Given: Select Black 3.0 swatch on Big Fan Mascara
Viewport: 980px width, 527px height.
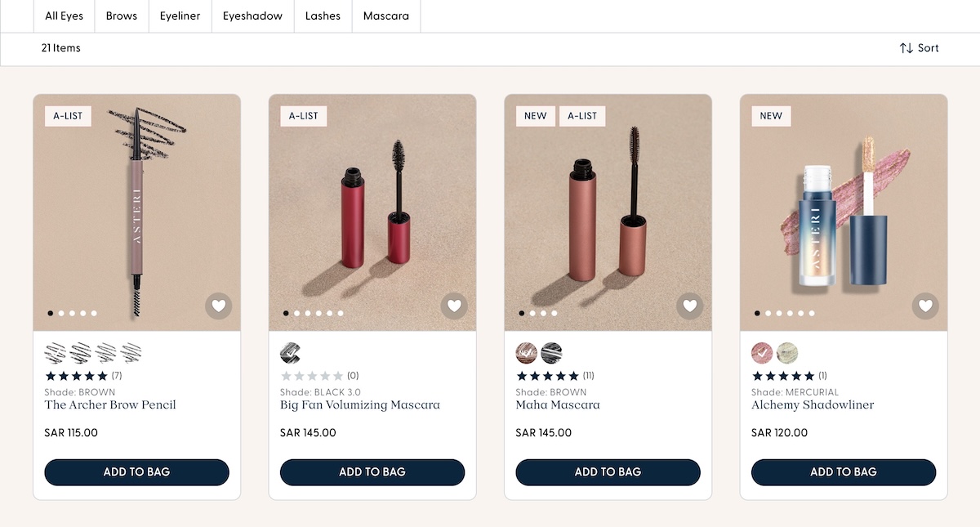Looking at the screenshot, I should point(291,353).
